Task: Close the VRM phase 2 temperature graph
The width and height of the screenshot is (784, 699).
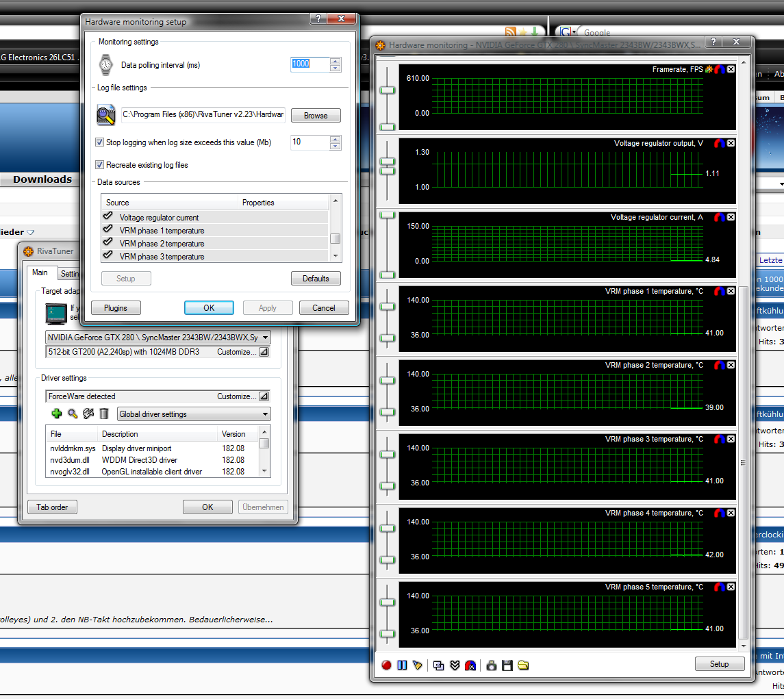Action: pyautogui.click(x=731, y=366)
